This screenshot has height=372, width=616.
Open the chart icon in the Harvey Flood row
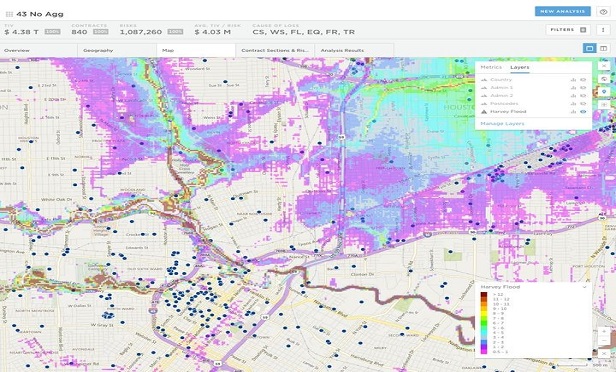click(x=574, y=112)
